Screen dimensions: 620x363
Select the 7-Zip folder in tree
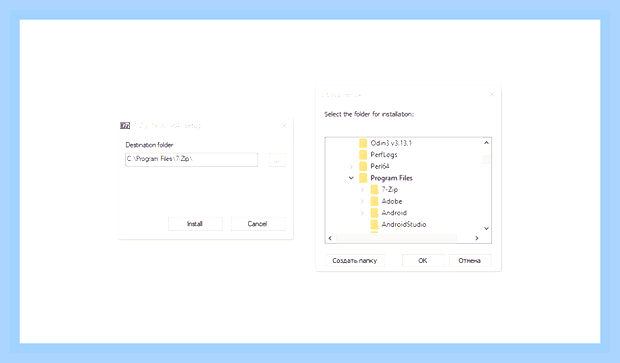click(x=389, y=189)
